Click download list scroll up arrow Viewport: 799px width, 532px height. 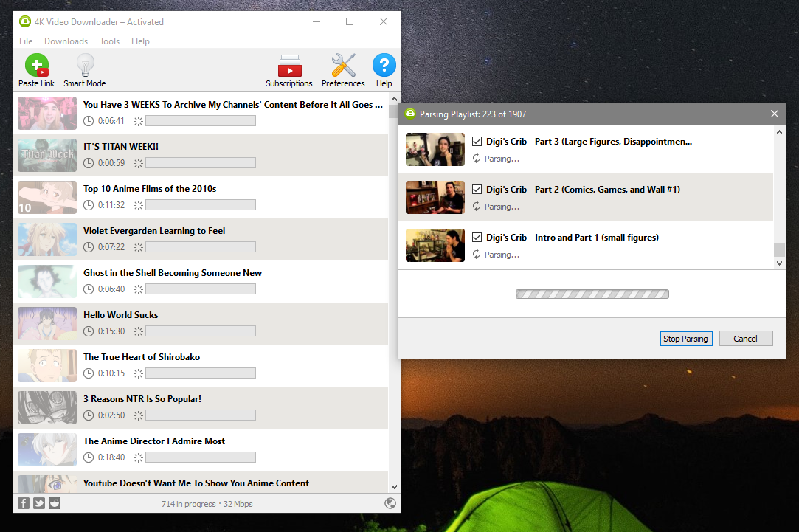click(394, 99)
